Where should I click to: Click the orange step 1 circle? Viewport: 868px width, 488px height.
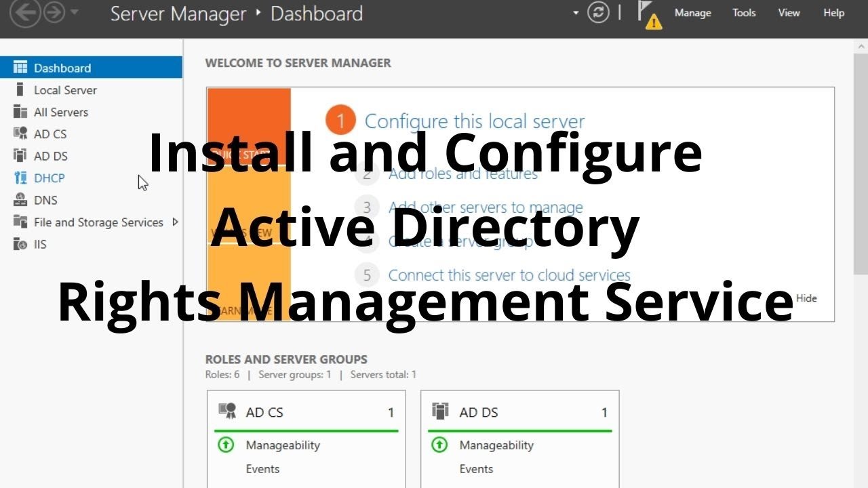pos(341,121)
